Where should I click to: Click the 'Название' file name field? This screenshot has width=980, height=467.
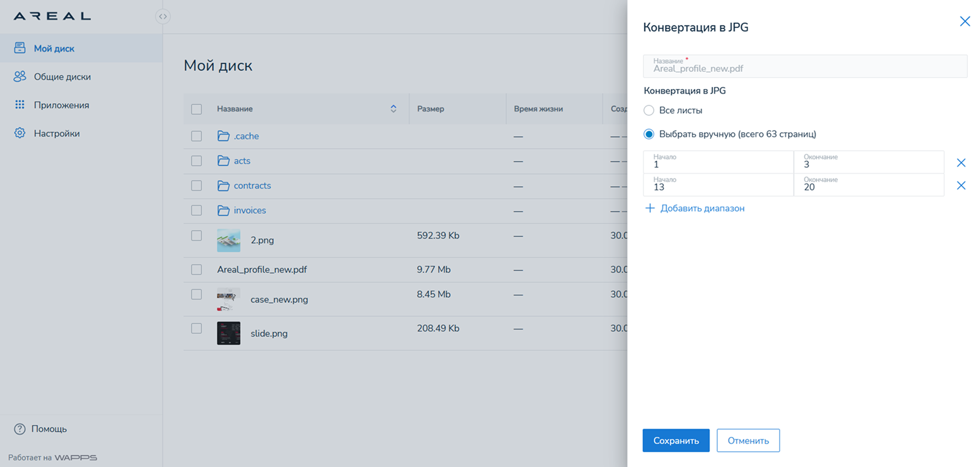pos(805,66)
